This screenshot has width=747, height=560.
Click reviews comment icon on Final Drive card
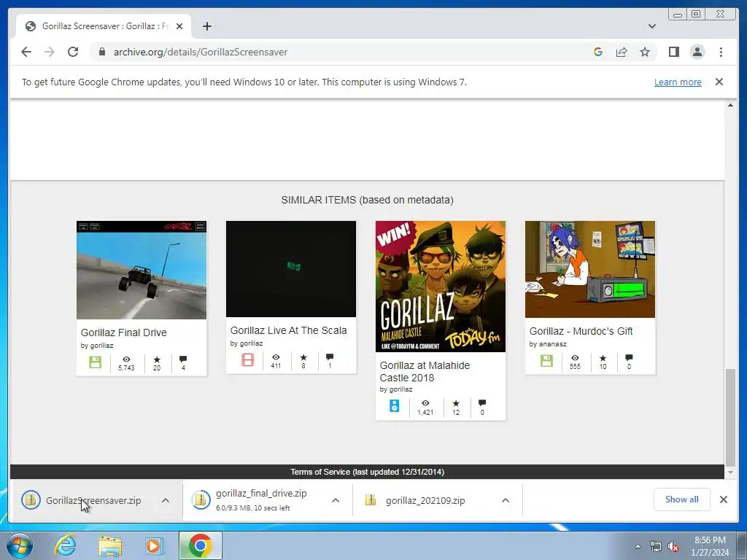183,359
